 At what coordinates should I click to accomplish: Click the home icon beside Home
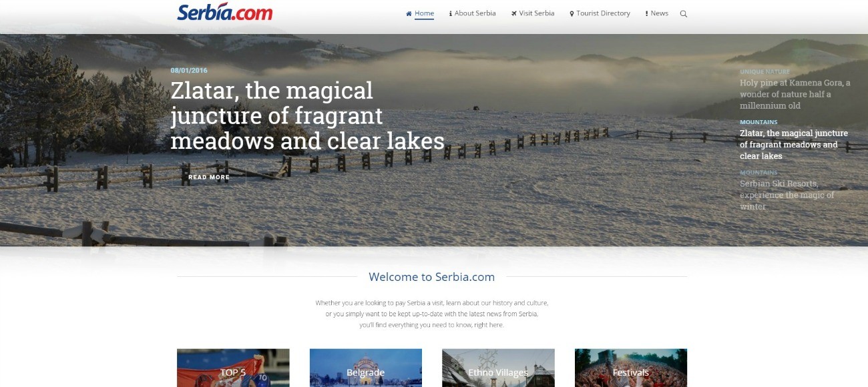(x=409, y=13)
